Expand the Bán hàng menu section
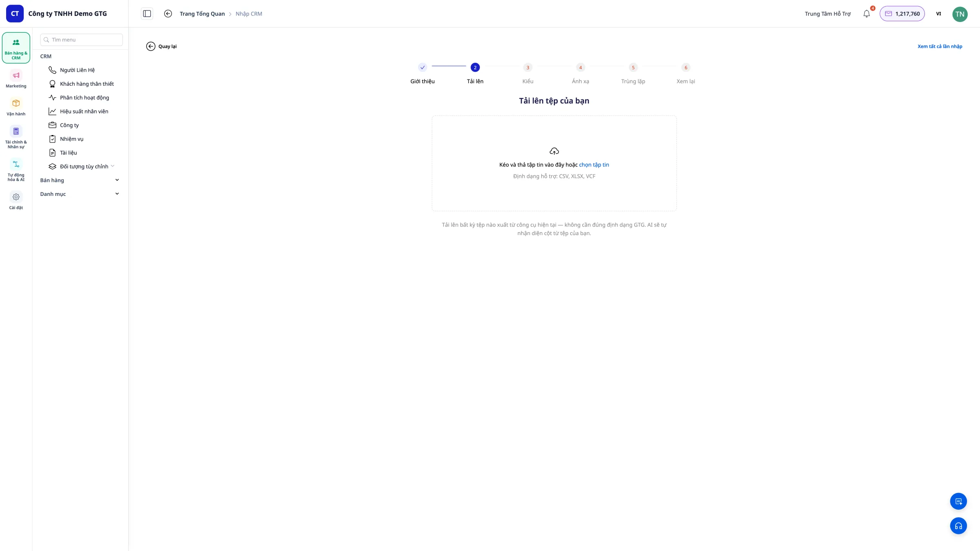 80,180
